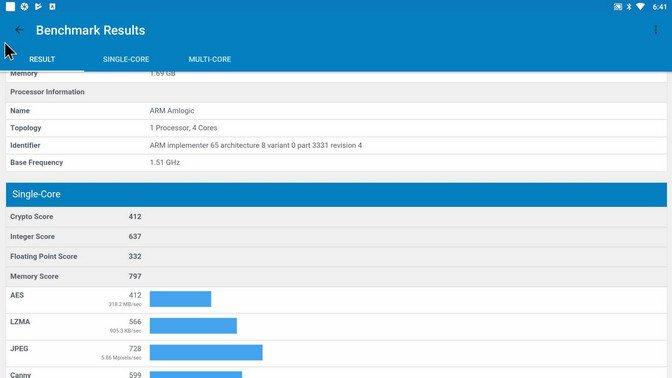
Task: Select the Processor Information header row
Action: [x=336, y=92]
